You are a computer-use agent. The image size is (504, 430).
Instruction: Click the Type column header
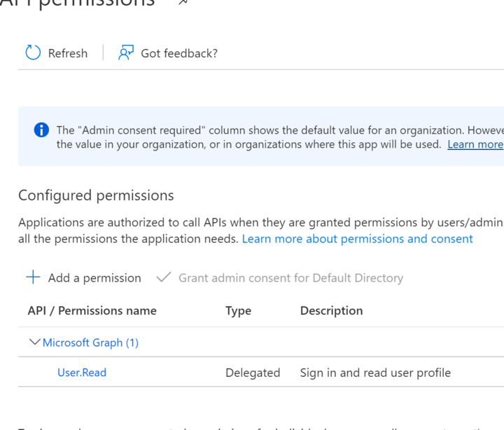coord(238,310)
